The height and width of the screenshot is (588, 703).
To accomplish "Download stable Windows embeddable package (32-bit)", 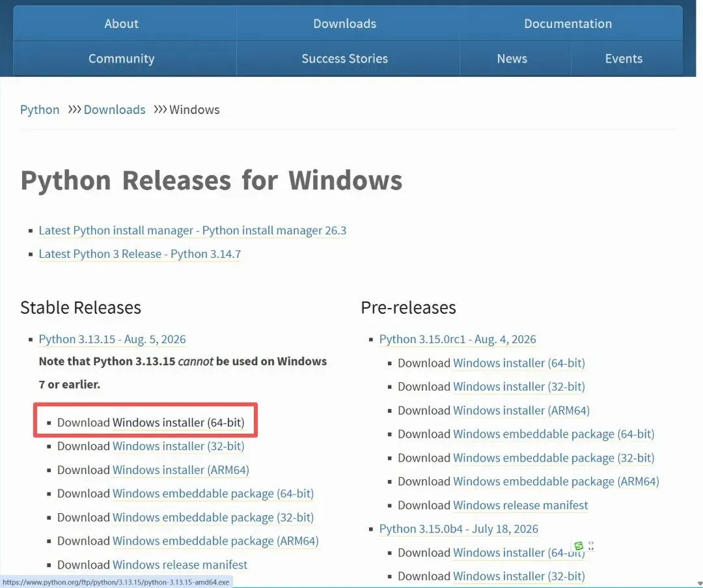I will (213, 518).
